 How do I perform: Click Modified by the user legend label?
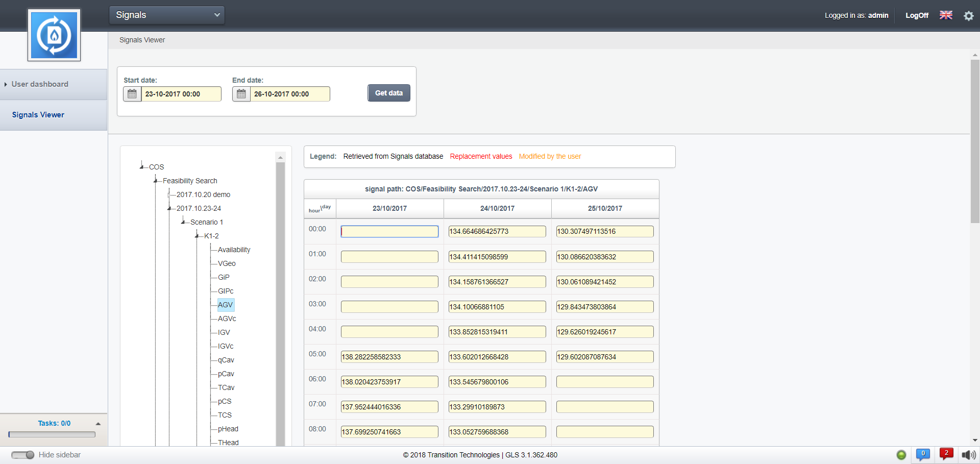(x=550, y=156)
